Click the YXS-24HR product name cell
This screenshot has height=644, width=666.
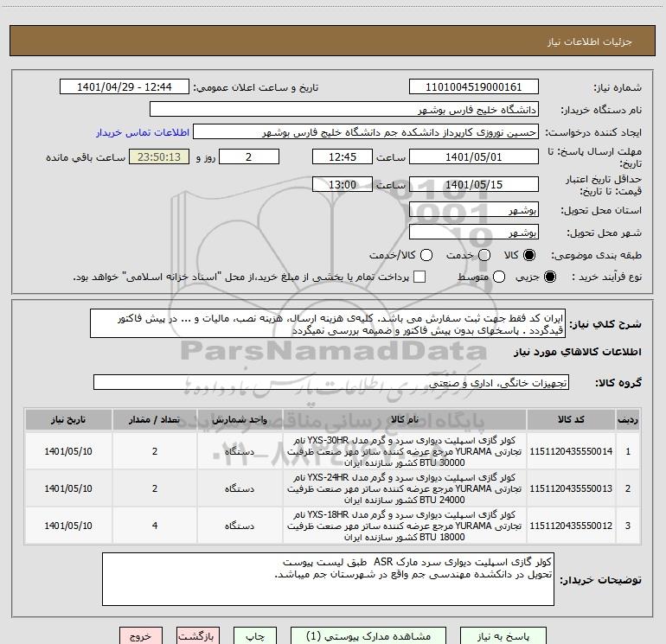point(405,488)
